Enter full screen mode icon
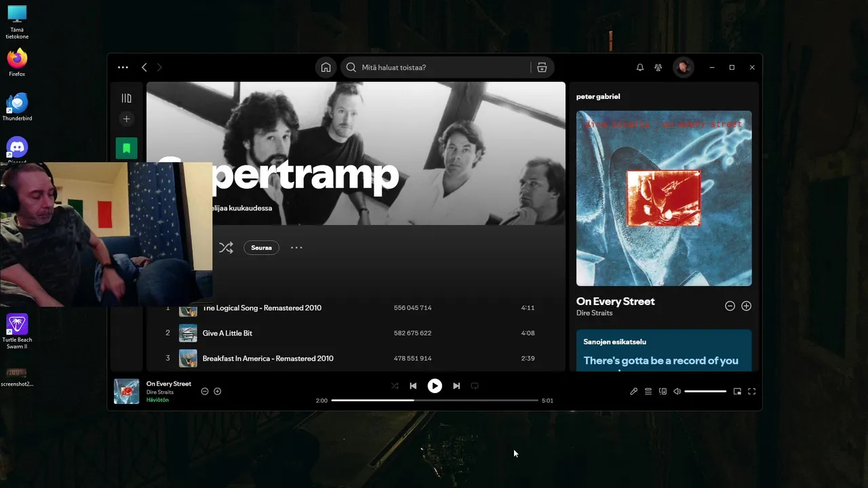 751,391
